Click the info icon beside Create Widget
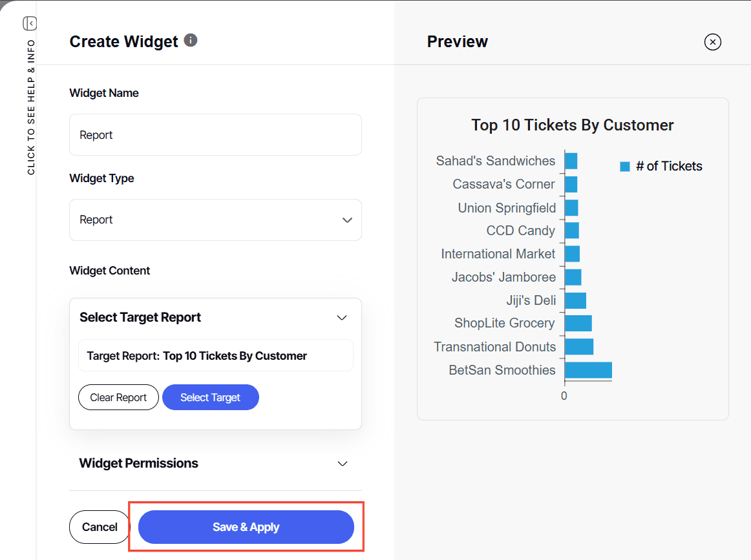The height and width of the screenshot is (560, 751). coord(191,41)
